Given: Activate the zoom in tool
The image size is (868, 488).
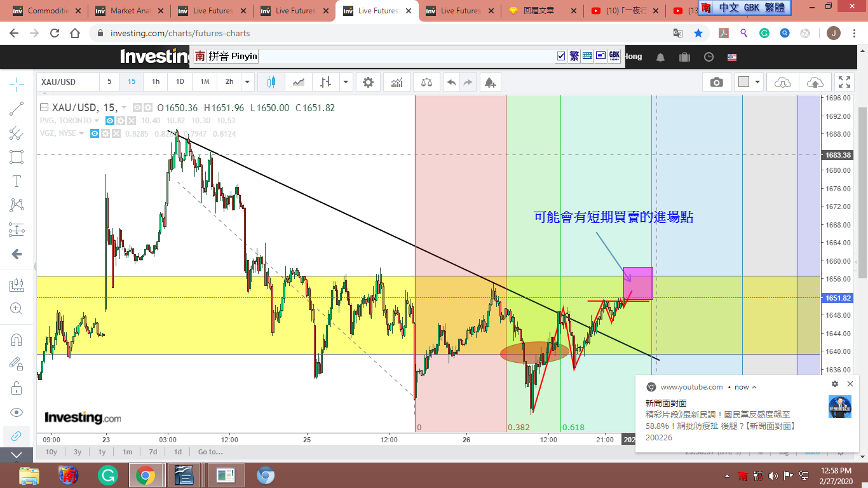Looking at the screenshot, I should tap(17, 309).
